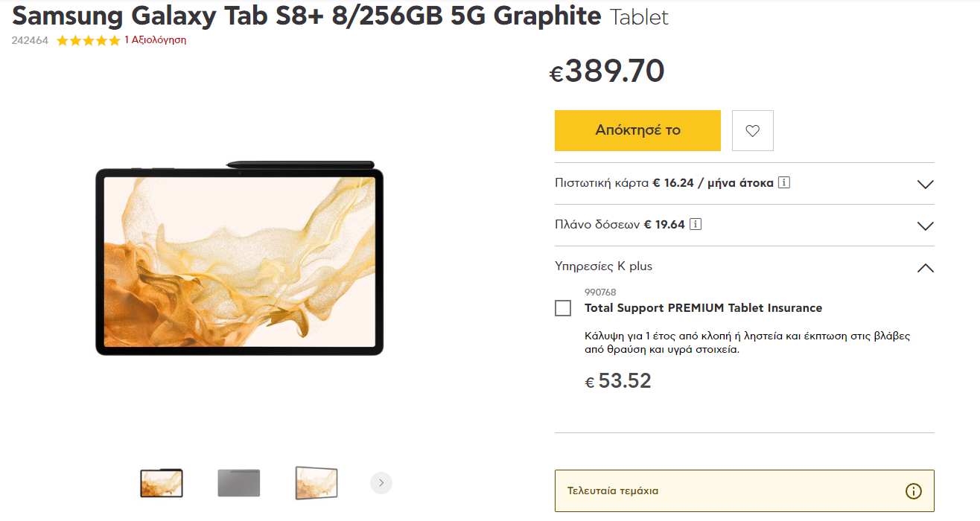Click info icon in Τελευταία τεμάχια banner

coord(913,491)
